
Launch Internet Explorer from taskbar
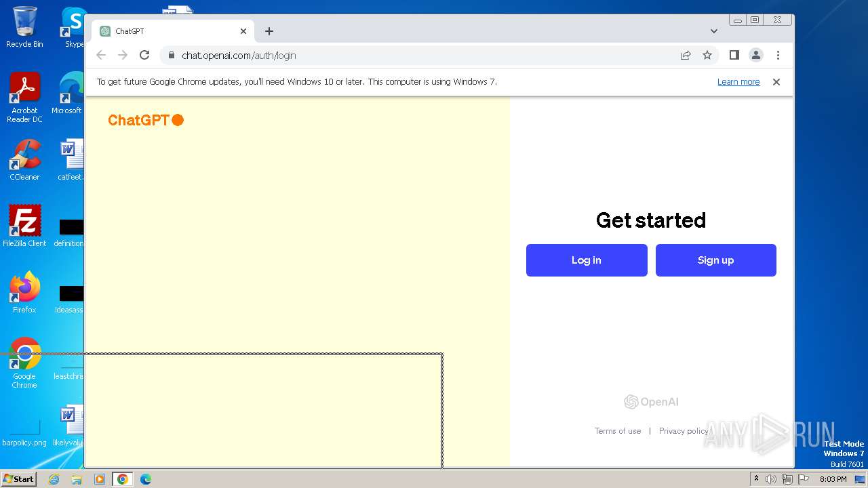pos(54,479)
